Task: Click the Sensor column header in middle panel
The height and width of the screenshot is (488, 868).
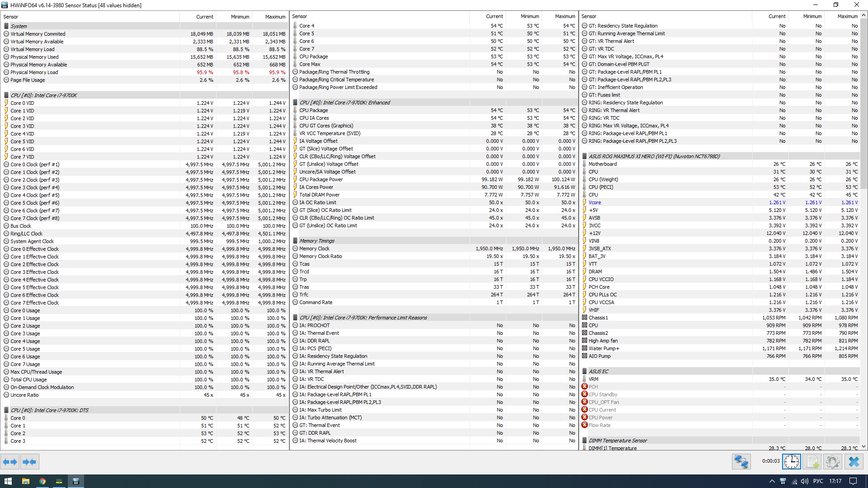Action: 300,17
